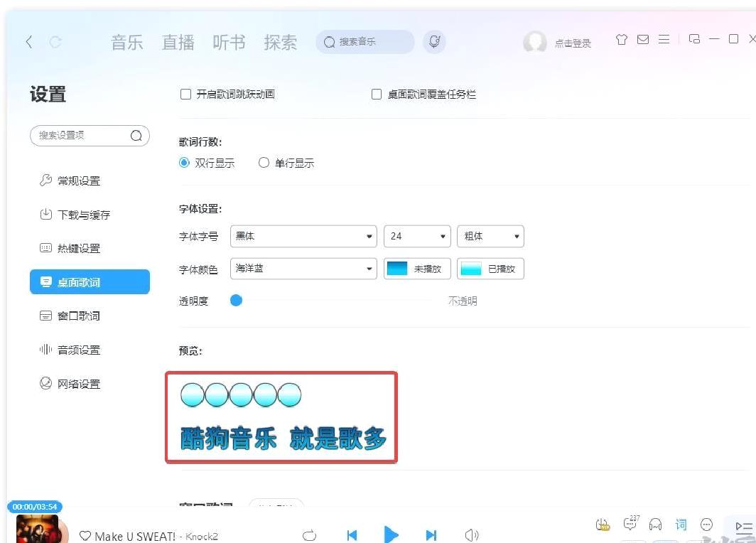The width and height of the screenshot is (756, 543).
Task: Toggle the loop playback mode icon
Action: point(310,535)
